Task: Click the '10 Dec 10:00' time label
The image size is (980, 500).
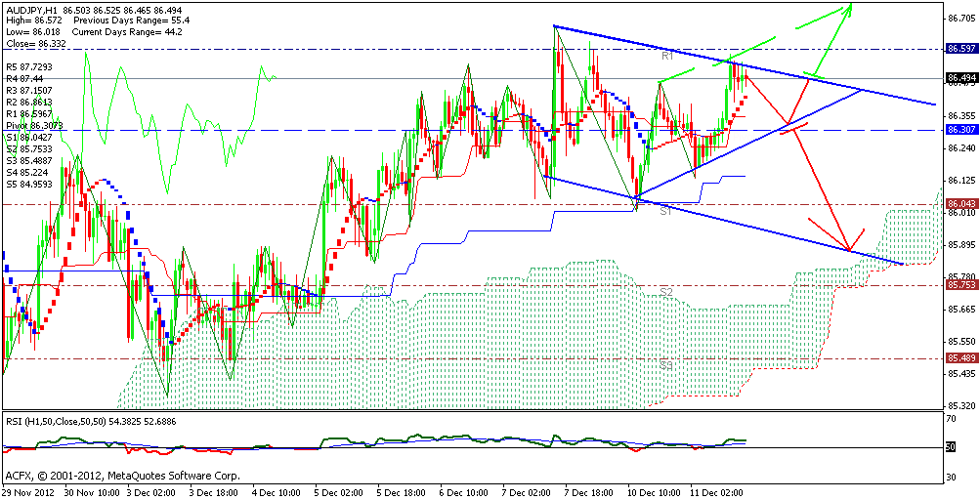Action: 653,492
